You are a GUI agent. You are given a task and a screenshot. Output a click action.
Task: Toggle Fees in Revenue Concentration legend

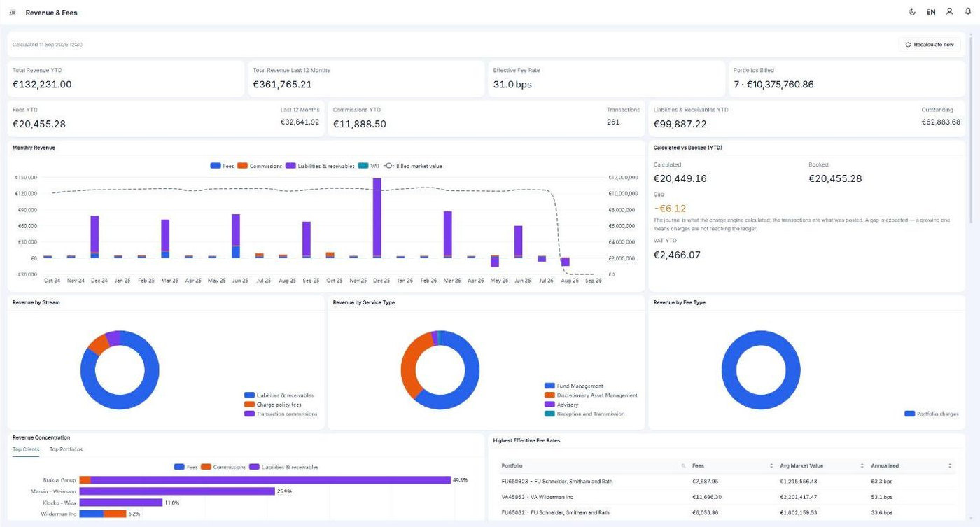[x=186, y=467]
